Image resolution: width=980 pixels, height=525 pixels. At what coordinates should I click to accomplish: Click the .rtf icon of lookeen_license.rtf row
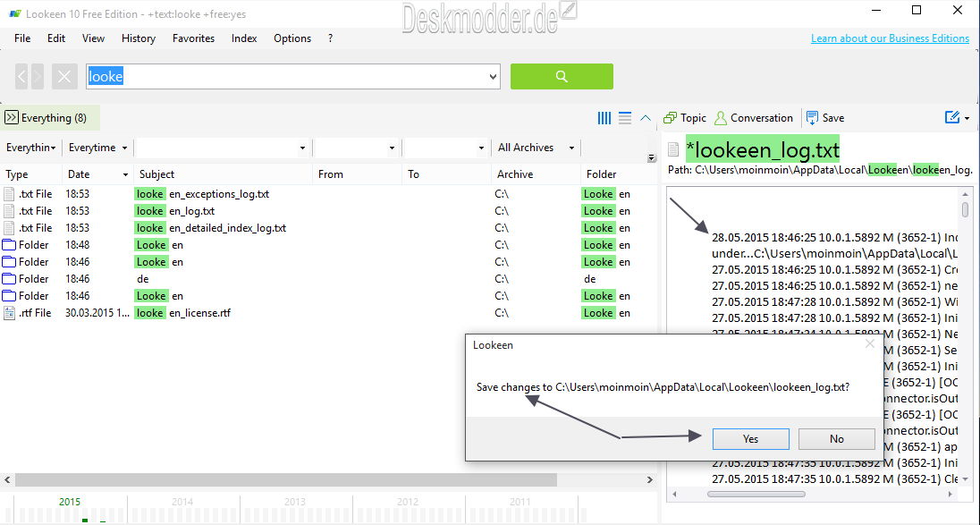tap(9, 313)
